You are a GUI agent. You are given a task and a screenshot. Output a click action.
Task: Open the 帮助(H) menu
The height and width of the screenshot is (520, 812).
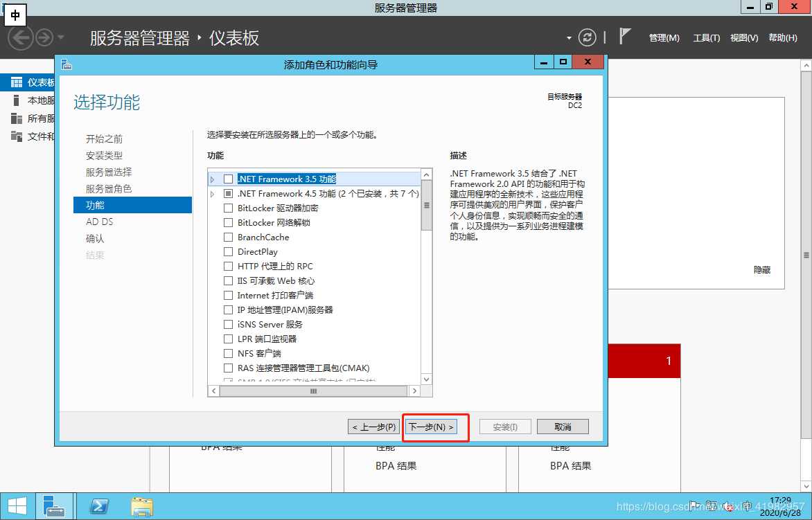click(x=782, y=38)
